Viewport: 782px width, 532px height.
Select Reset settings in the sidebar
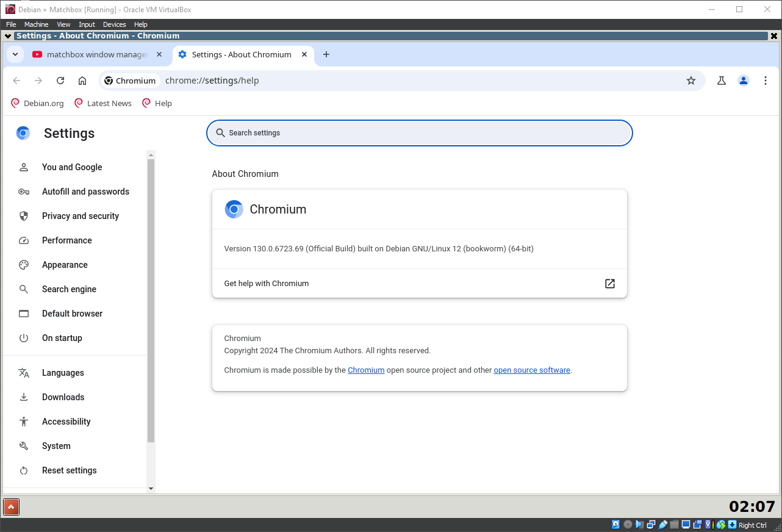[69, 470]
